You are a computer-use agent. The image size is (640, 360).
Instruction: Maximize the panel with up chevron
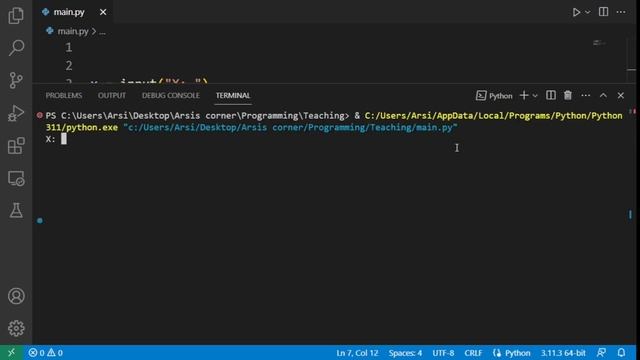point(603,96)
